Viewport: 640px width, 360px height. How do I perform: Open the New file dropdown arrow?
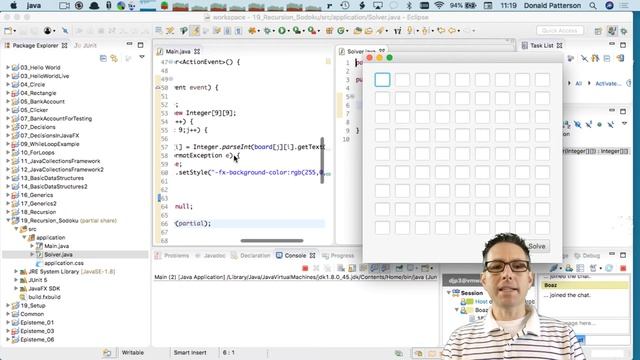point(15,31)
